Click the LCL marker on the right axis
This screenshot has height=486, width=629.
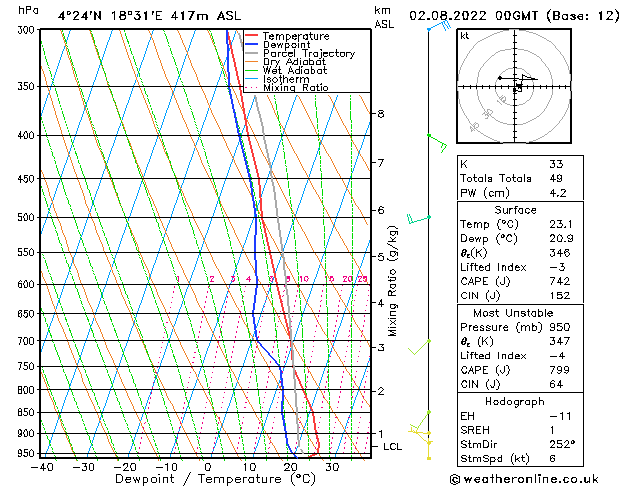tap(392, 446)
